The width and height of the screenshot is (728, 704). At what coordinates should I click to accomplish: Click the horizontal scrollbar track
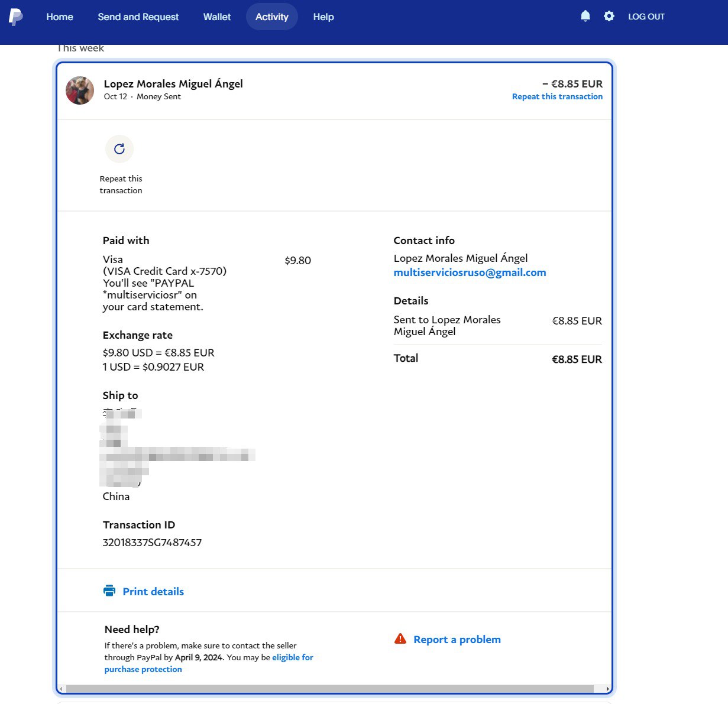pos(331,689)
